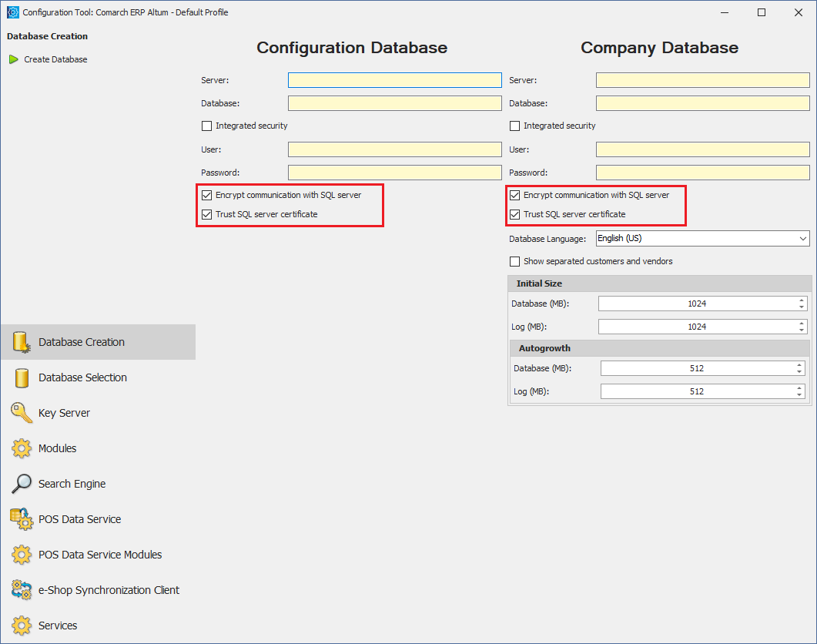Decrease Initial Size Database (MB) value

pyautogui.click(x=802, y=307)
